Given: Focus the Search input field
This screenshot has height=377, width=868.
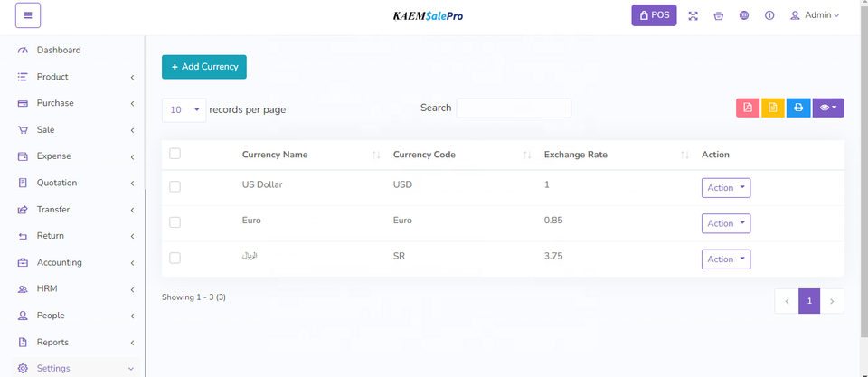Looking at the screenshot, I should point(514,108).
